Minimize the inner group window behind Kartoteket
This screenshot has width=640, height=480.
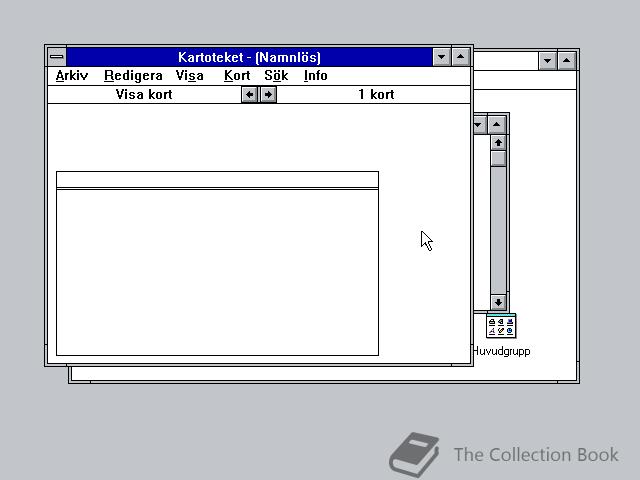tap(479, 125)
